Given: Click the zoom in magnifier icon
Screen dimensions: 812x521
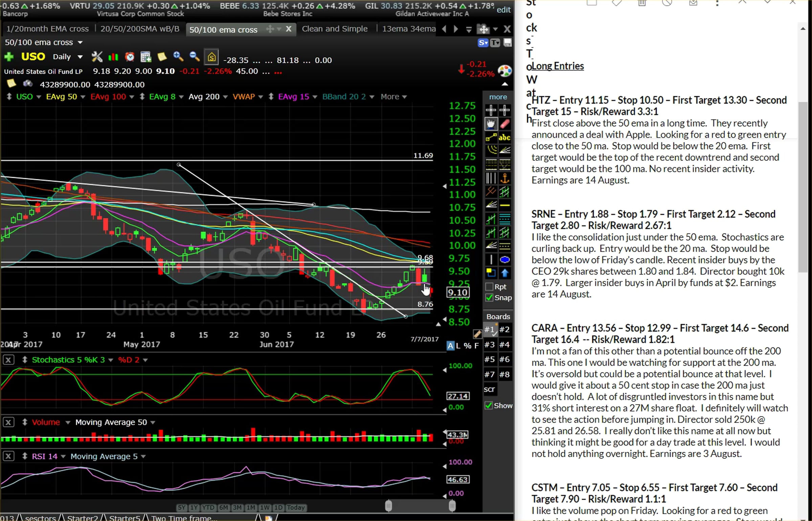Looking at the screenshot, I should [178, 57].
